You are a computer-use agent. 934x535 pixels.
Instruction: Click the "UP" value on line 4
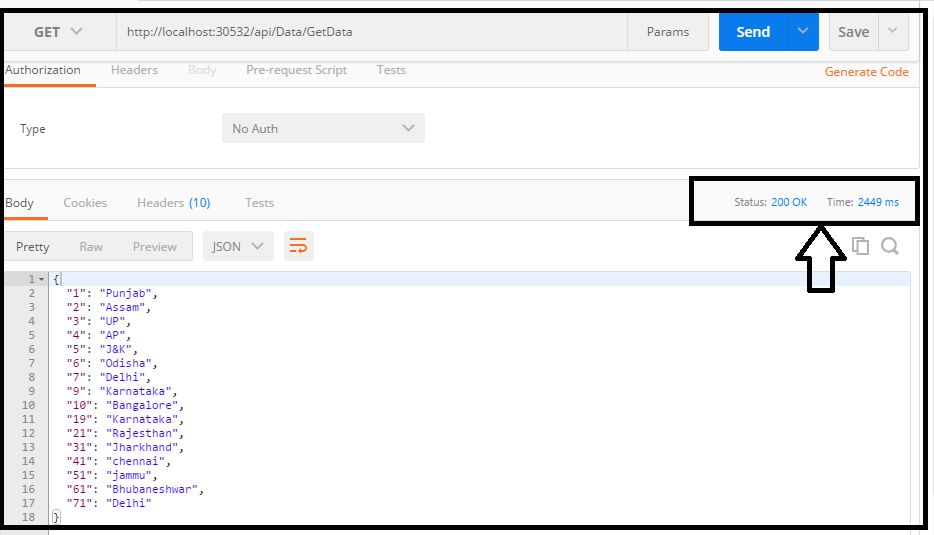pyautogui.click(x=112, y=321)
